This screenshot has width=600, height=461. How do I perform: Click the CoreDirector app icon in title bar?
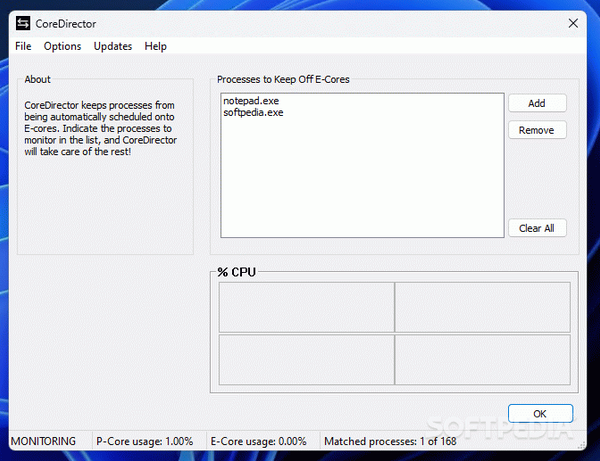[x=23, y=23]
